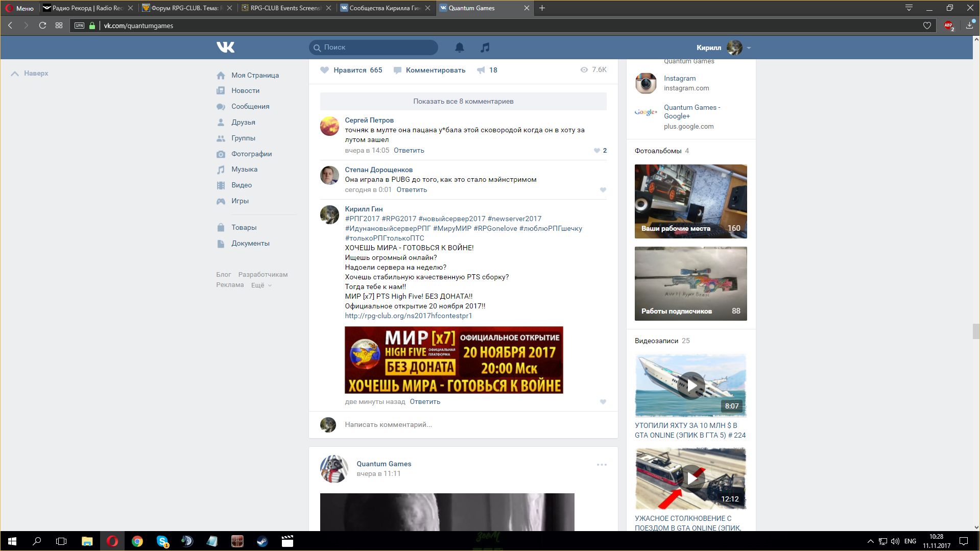Screen dimensions: 980x551
Task: Launch Chrome from taskbar
Action: tap(137, 541)
